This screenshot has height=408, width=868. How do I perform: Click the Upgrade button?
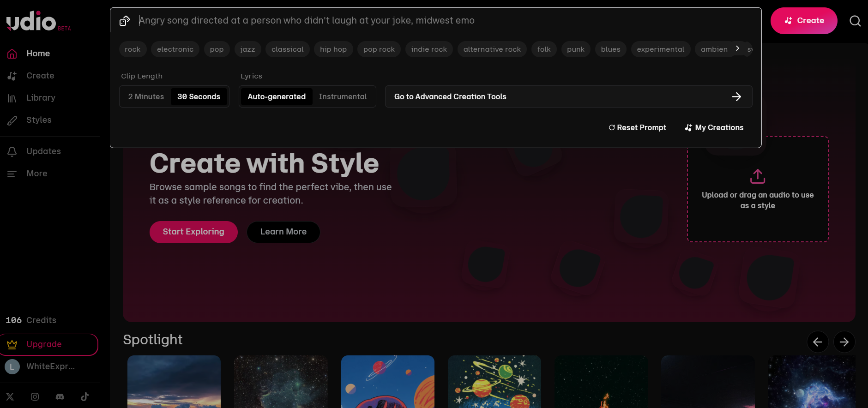(x=49, y=344)
